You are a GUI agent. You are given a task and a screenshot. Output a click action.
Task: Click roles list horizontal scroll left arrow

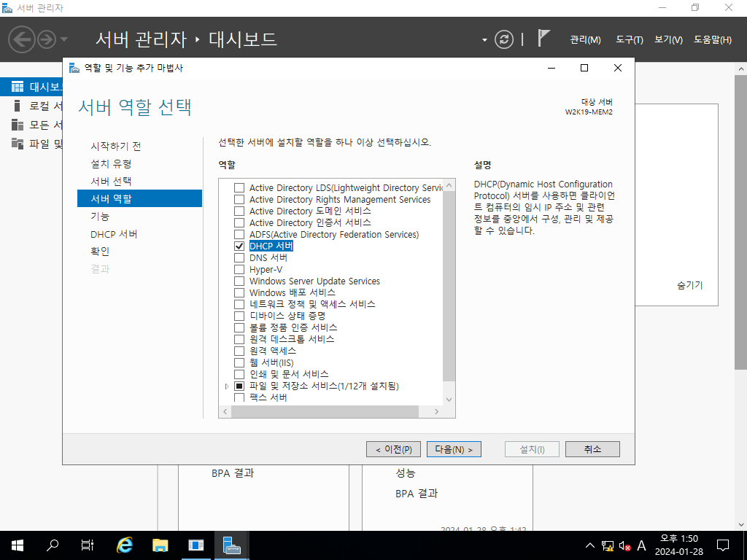pos(225,411)
